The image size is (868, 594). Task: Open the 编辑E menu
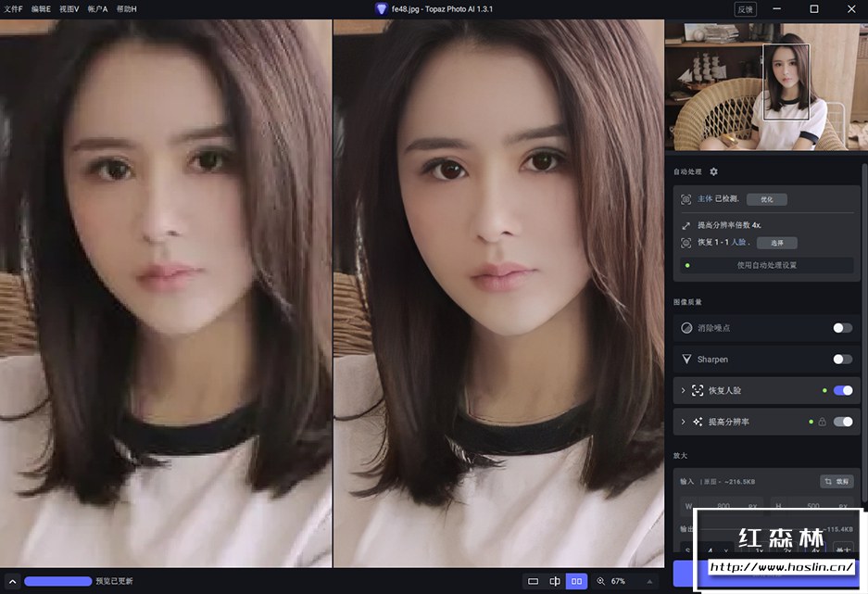(x=41, y=9)
